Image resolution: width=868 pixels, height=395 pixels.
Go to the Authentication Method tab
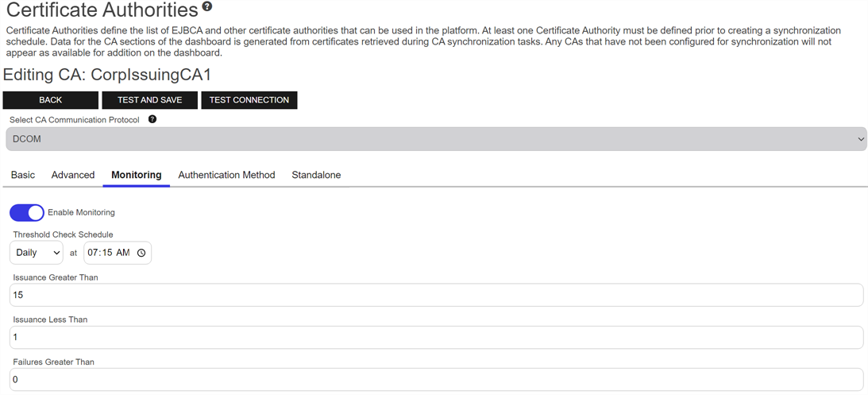pos(226,175)
